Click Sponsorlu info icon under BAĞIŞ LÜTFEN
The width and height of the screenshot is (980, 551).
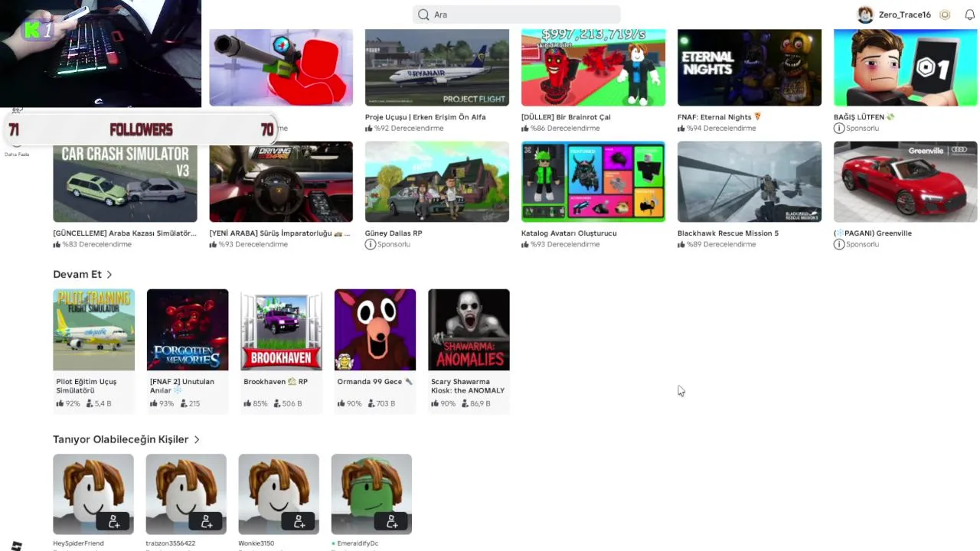[839, 128]
